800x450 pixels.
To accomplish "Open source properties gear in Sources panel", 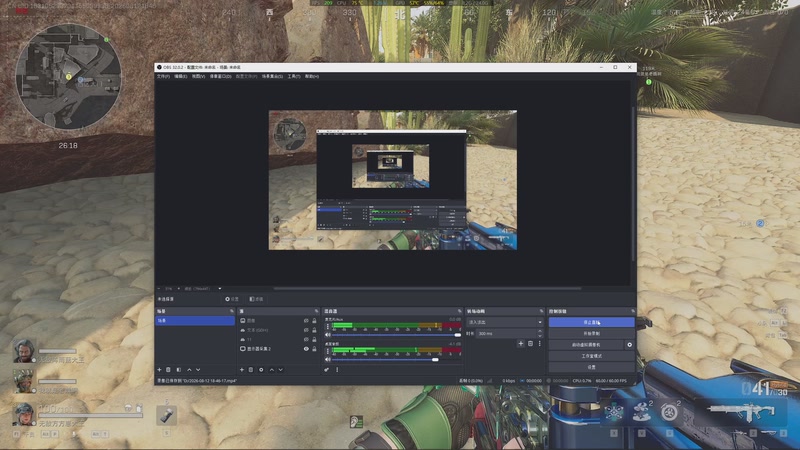I will pyautogui.click(x=261, y=369).
